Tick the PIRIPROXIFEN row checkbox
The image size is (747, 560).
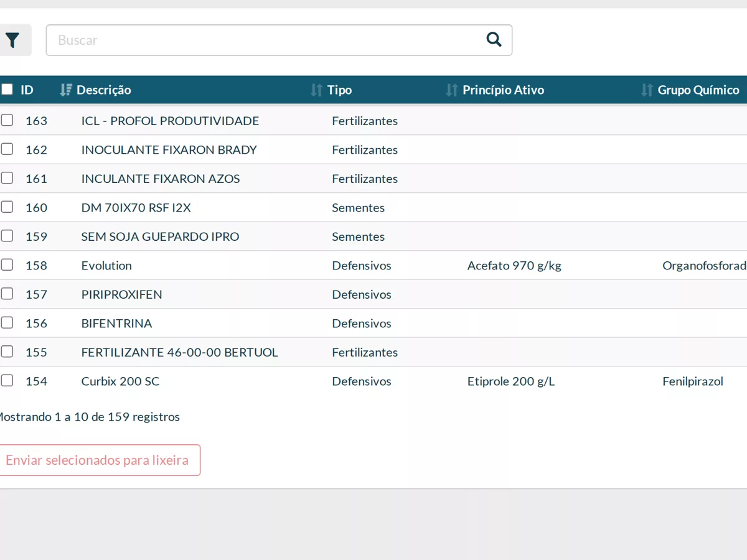click(x=7, y=294)
